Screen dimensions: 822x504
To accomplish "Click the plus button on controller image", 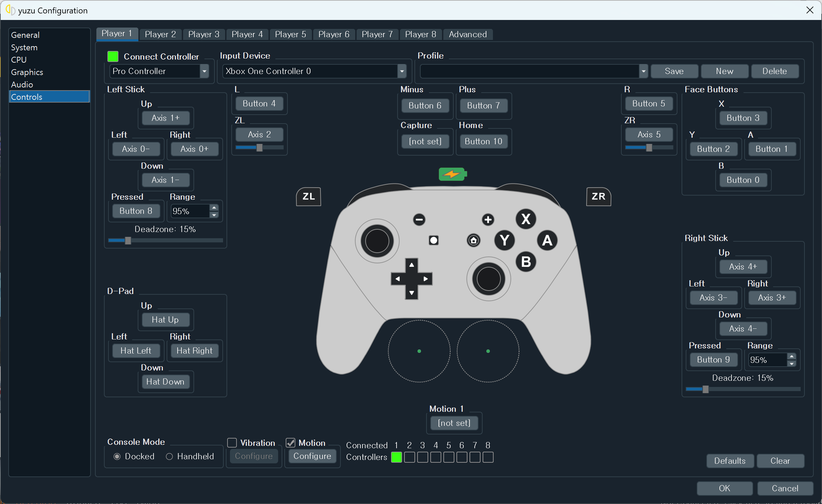I will pos(488,219).
